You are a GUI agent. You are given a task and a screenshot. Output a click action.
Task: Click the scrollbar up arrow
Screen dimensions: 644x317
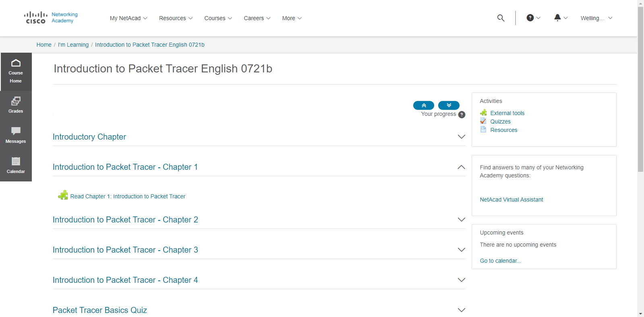(x=640, y=3)
